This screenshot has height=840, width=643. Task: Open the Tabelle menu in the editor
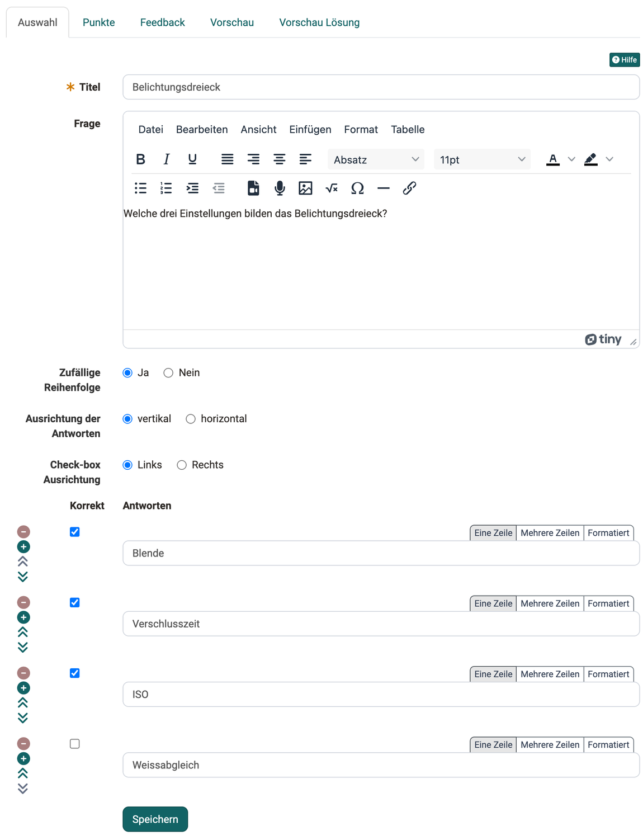408,130
